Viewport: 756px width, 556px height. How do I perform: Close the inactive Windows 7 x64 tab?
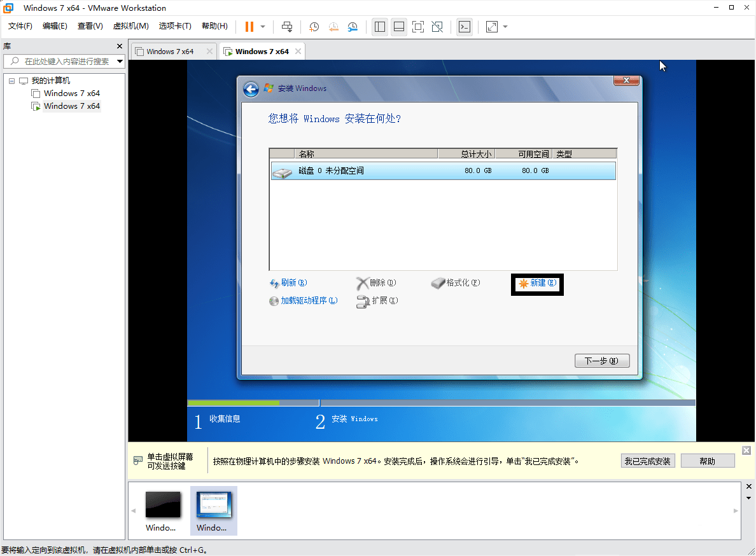point(209,51)
